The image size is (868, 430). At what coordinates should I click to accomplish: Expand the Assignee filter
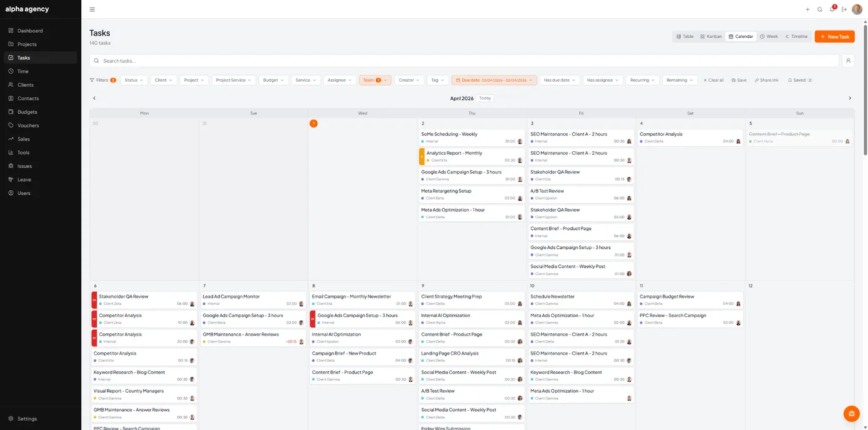pyautogui.click(x=340, y=80)
